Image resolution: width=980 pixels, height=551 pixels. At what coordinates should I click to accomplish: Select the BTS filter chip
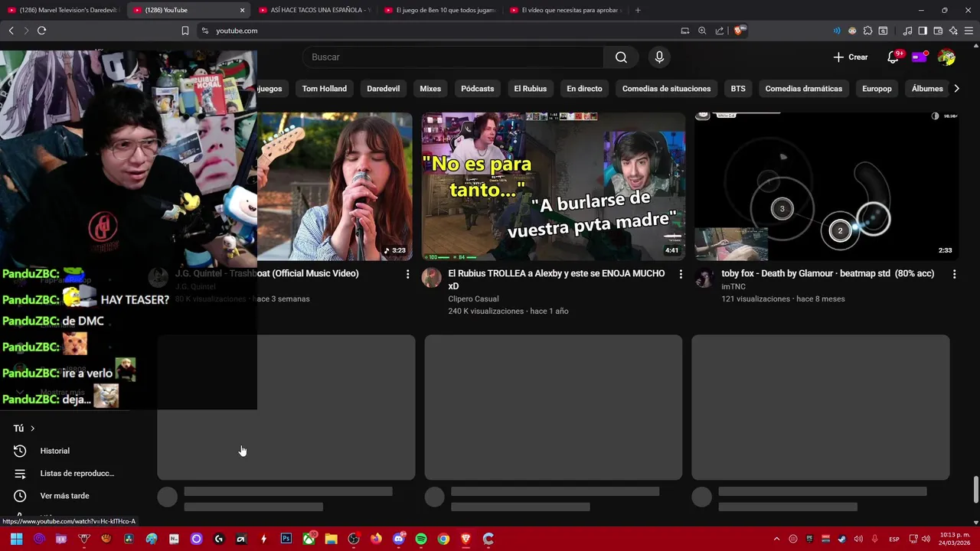(x=738, y=89)
